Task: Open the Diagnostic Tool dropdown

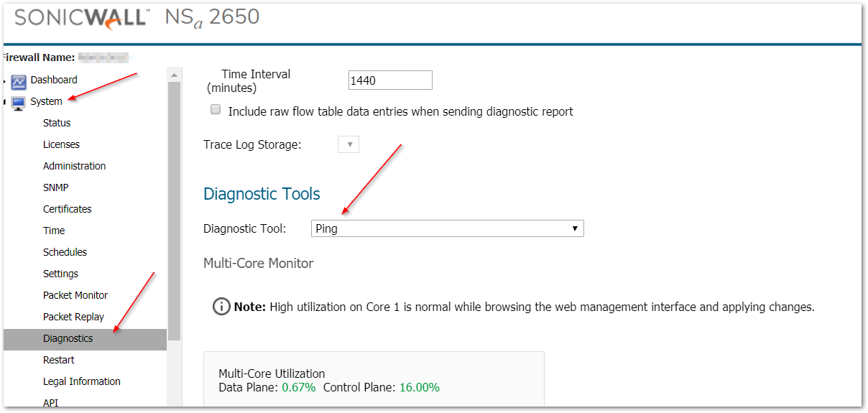Action: [447, 228]
